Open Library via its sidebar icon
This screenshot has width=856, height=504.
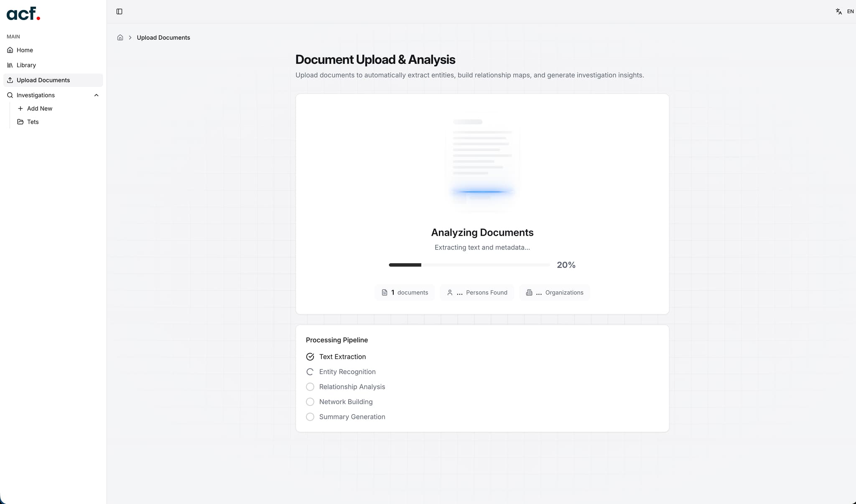click(x=10, y=65)
